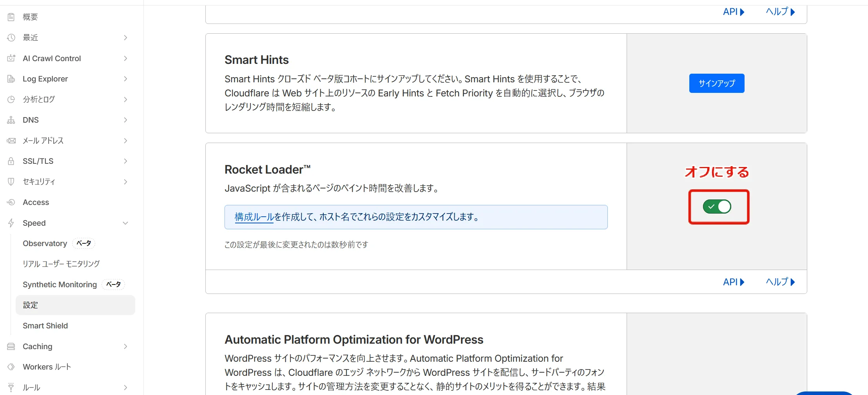The image size is (868, 395).
Task: Select Smart Shield in the sidebar
Action: point(45,326)
